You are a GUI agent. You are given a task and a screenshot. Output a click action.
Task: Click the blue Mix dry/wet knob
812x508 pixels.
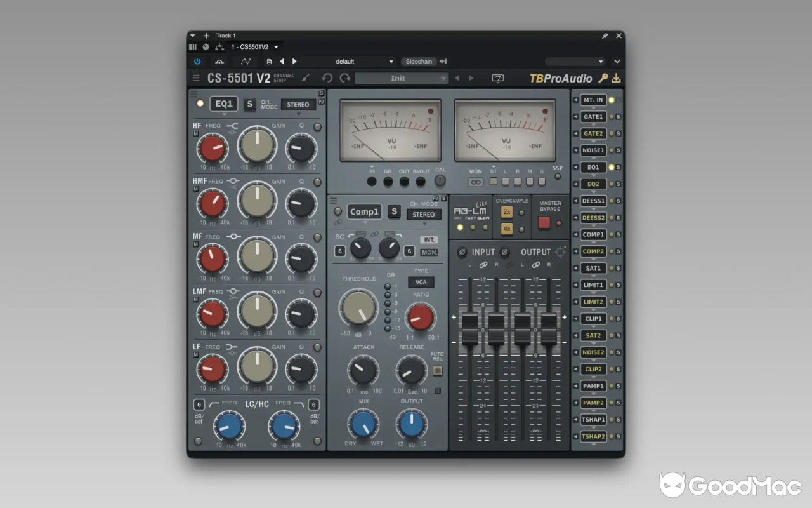point(363,424)
